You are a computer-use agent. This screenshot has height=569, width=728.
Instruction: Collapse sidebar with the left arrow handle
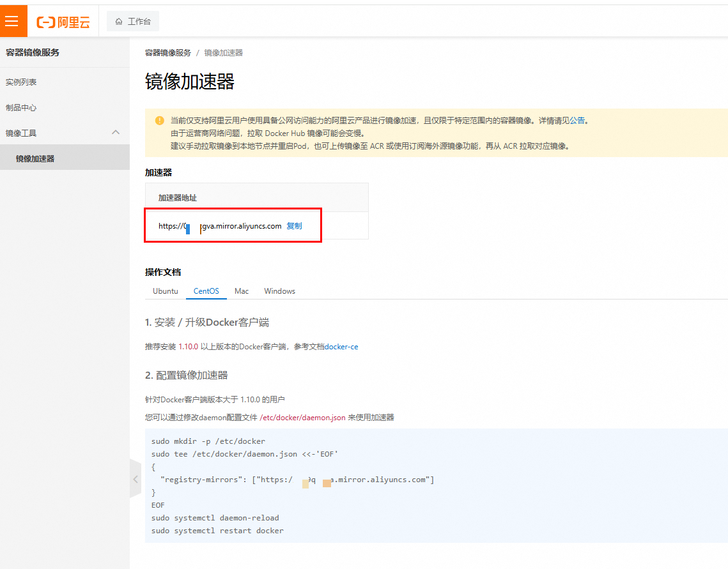point(135,479)
